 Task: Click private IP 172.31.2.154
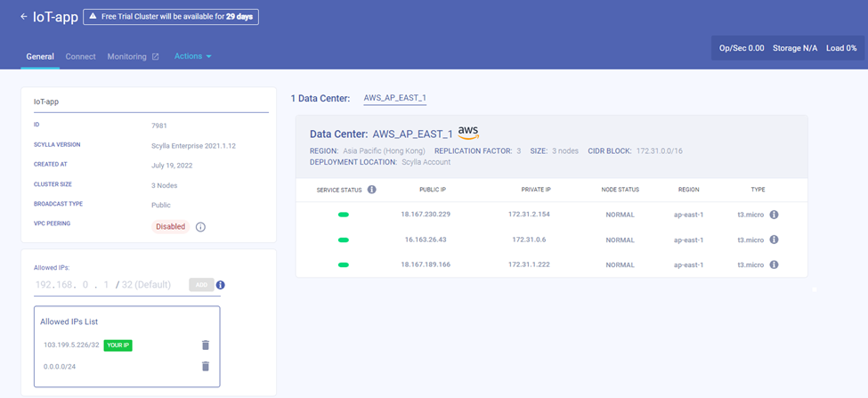pos(529,215)
